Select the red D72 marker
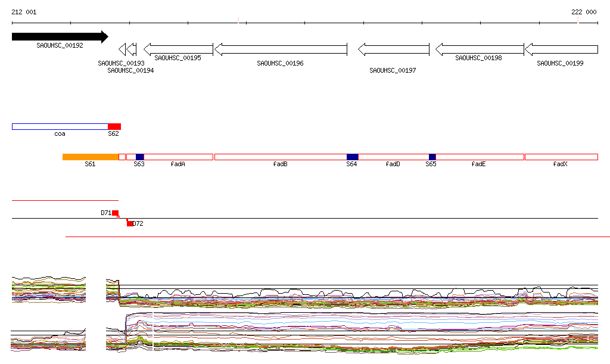The width and height of the screenshot is (610, 364). [130, 223]
